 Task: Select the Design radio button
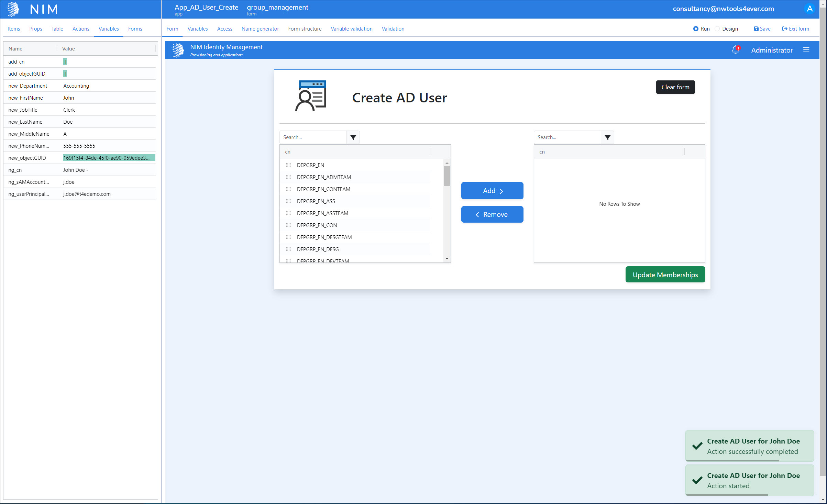coord(717,29)
